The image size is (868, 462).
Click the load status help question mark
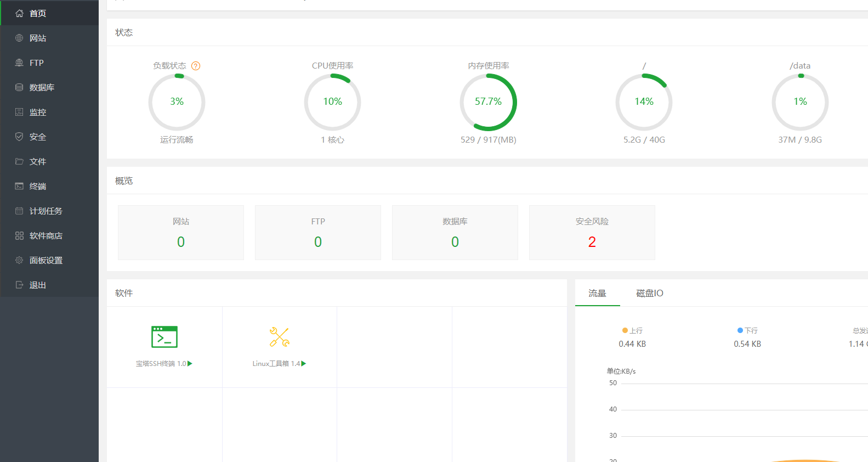(x=196, y=66)
